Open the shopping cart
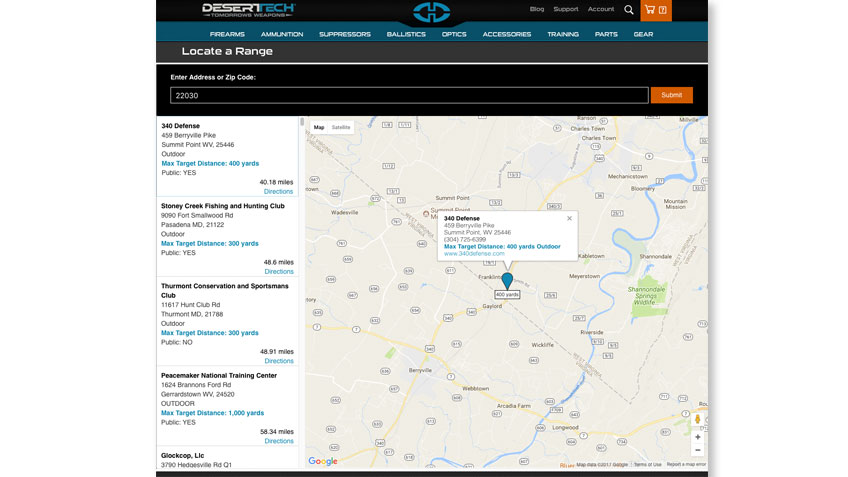Image resolution: width=848 pixels, height=477 pixels. pos(656,10)
